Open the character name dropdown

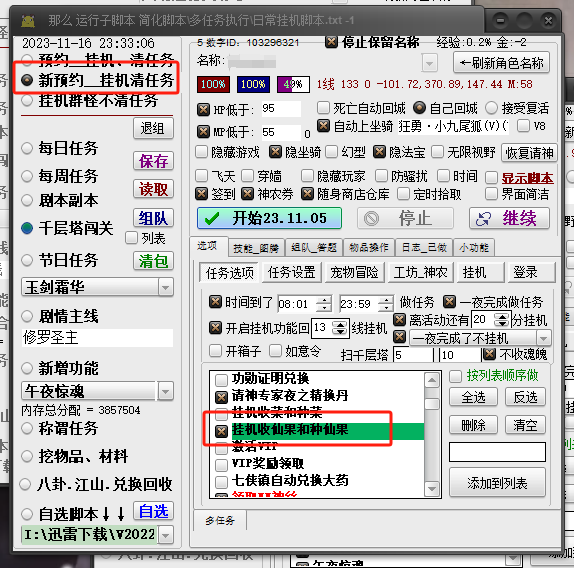(x=429, y=63)
